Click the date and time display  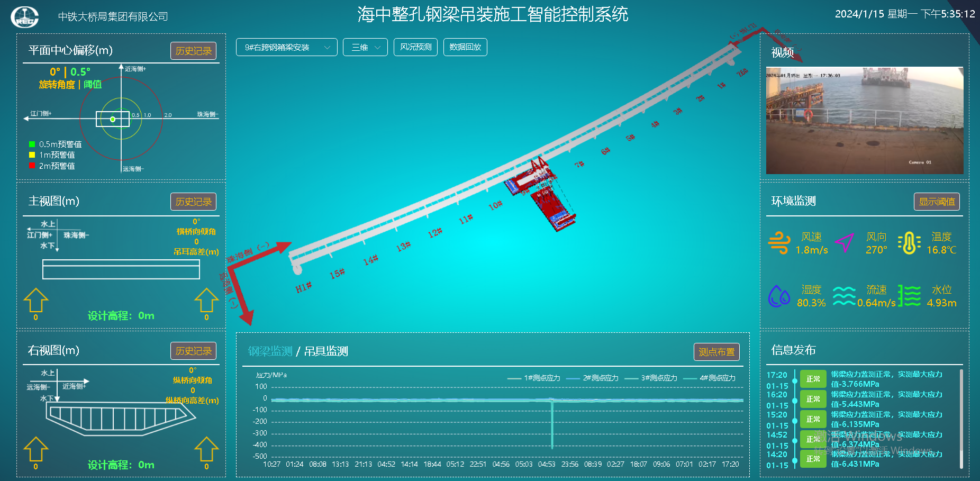click(x=905, y=14)
